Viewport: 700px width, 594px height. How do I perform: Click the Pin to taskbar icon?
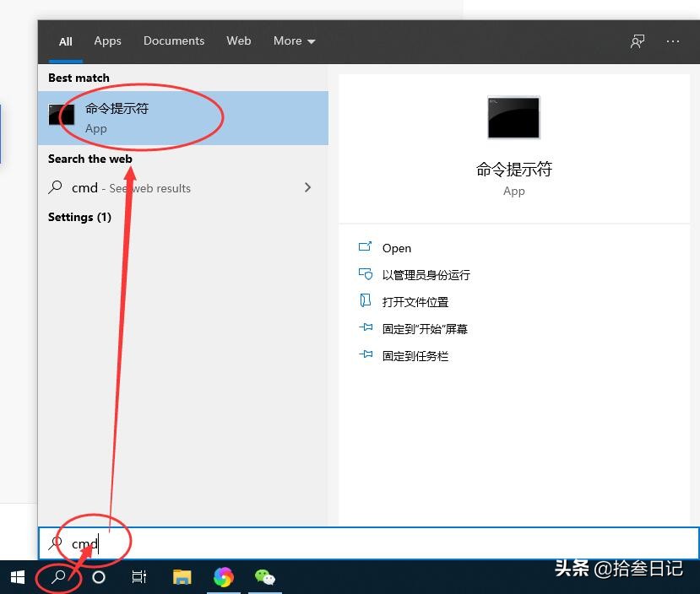click(366, 355)
